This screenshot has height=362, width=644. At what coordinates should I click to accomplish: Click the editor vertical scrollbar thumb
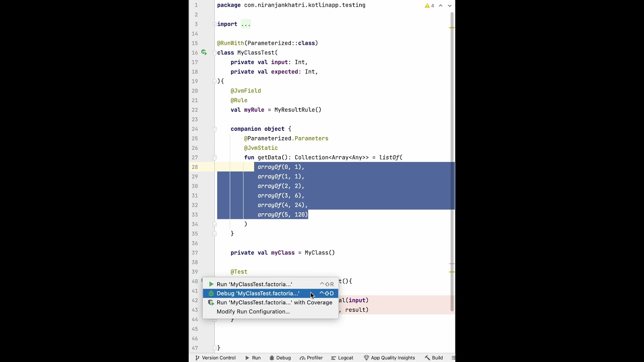tap(452, 161)
